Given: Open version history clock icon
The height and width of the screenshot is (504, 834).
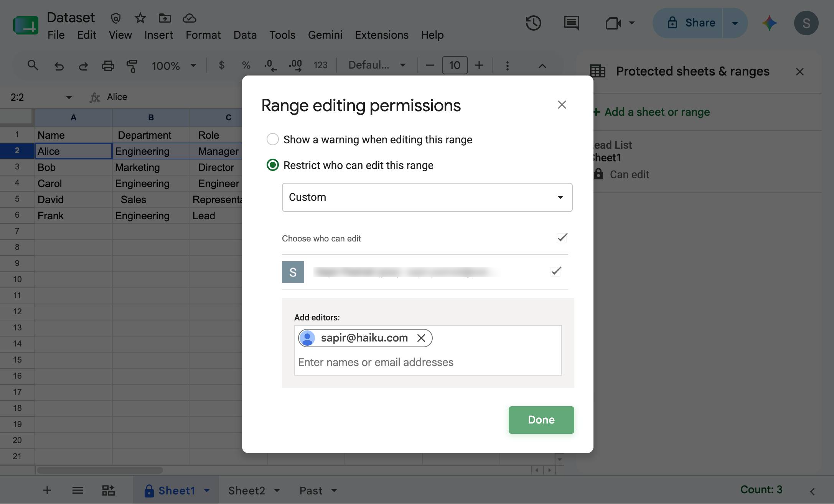Looking at the screenshot, I should (533, 23).
